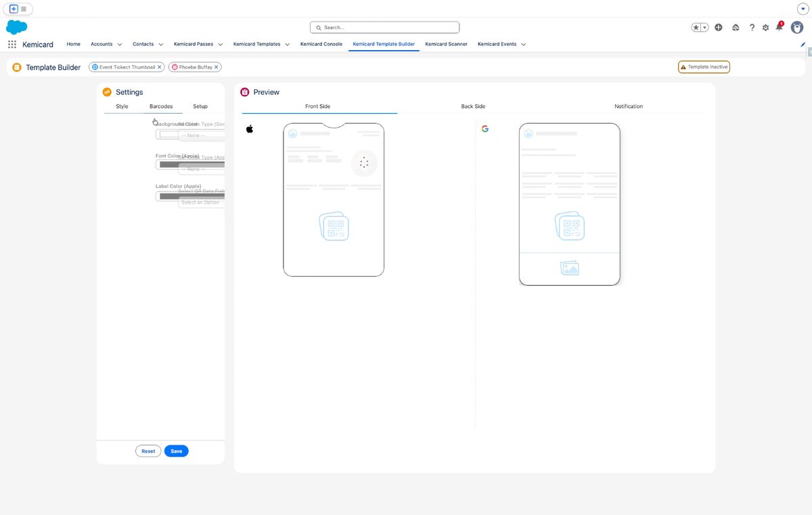The width and height of the screenshot is (812, 515).
Task: Click the thumbnail circle on the Apple pass
Action: (364, 162)
